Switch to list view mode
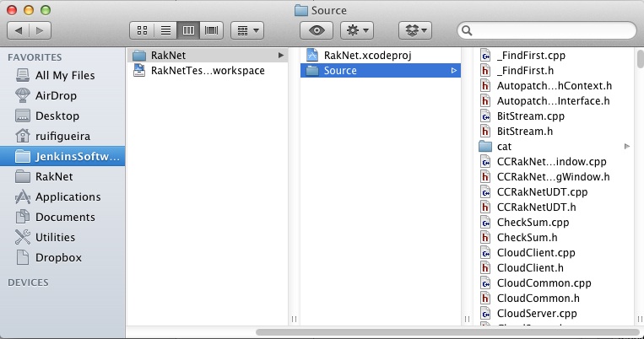The image size is (644, 339). (x=165, y=30)
